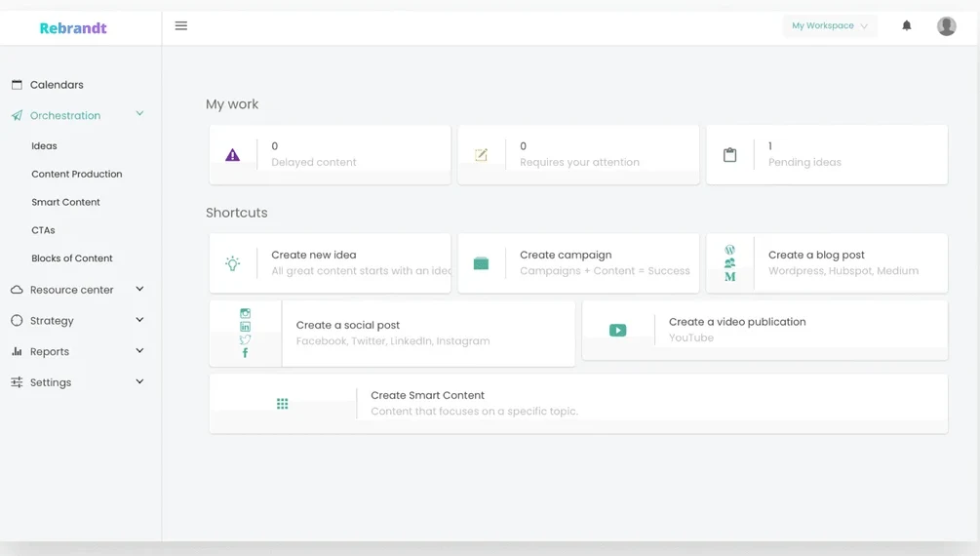Screen dimensions: 980x556
Task: Click the Smart Content grid icon
Action: 283,404
